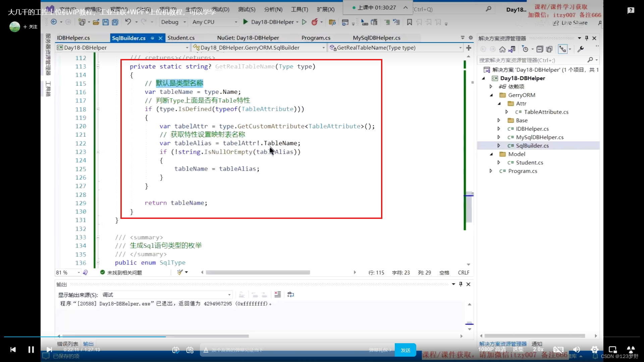Click Collapse All in Solution Explorer toolbar
This screenshot has width=644, height=362.
click(x=539, y=49)
